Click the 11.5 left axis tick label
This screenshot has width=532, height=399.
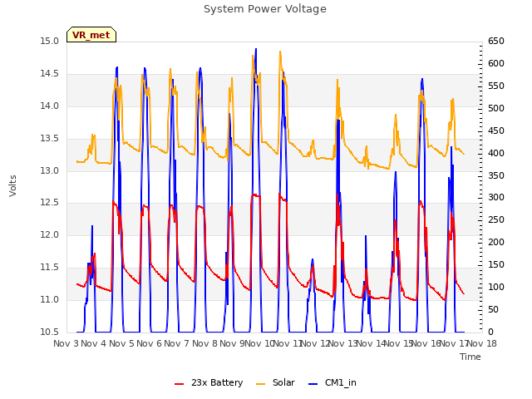point(50,268)
